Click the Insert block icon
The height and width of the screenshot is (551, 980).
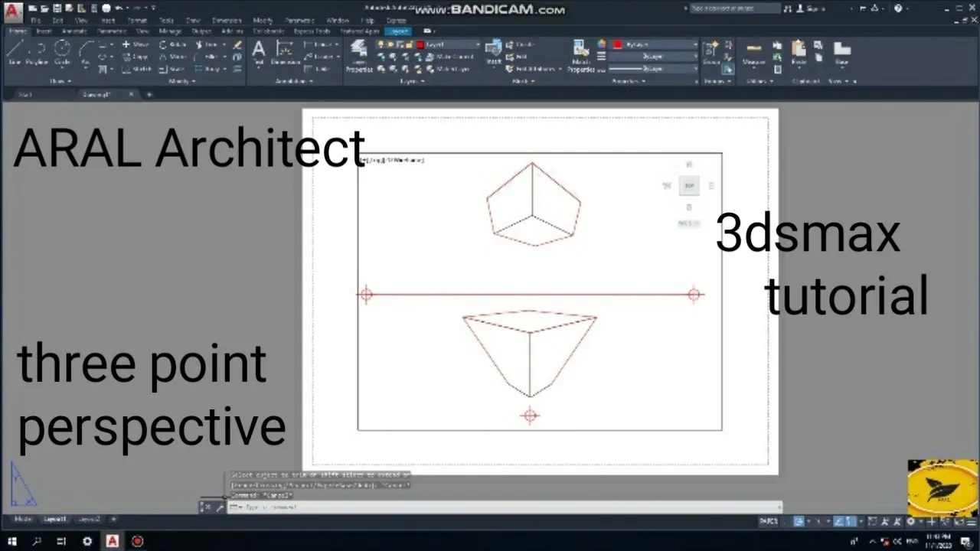pyautogui.click(x=494, y=52)
